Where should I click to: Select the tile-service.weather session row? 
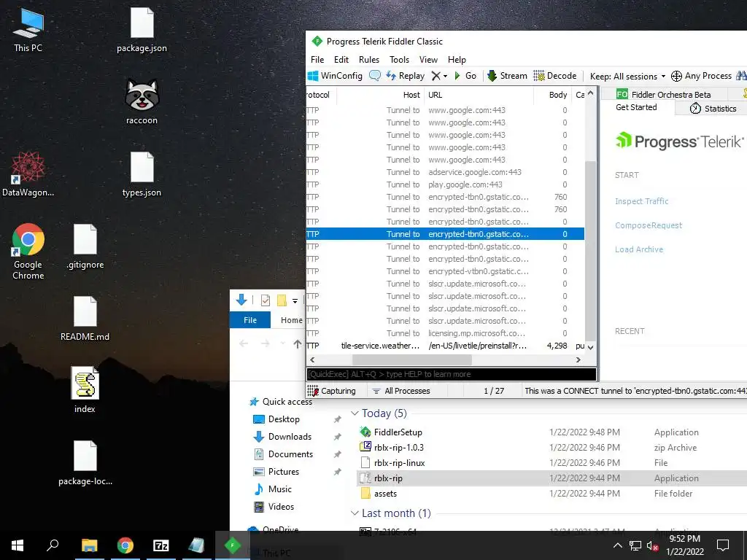click(445, 346)
